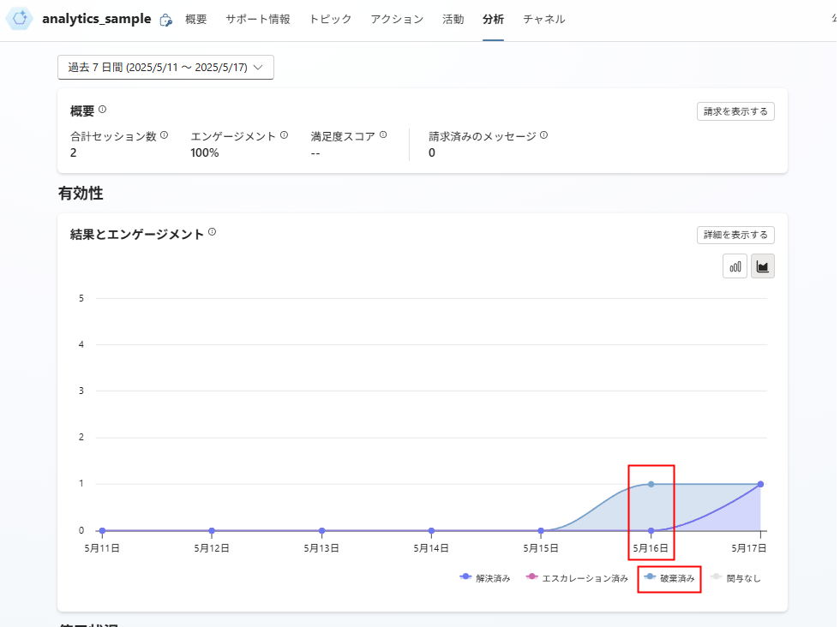Click info icon beside 合計セッション数

(165, 135)
